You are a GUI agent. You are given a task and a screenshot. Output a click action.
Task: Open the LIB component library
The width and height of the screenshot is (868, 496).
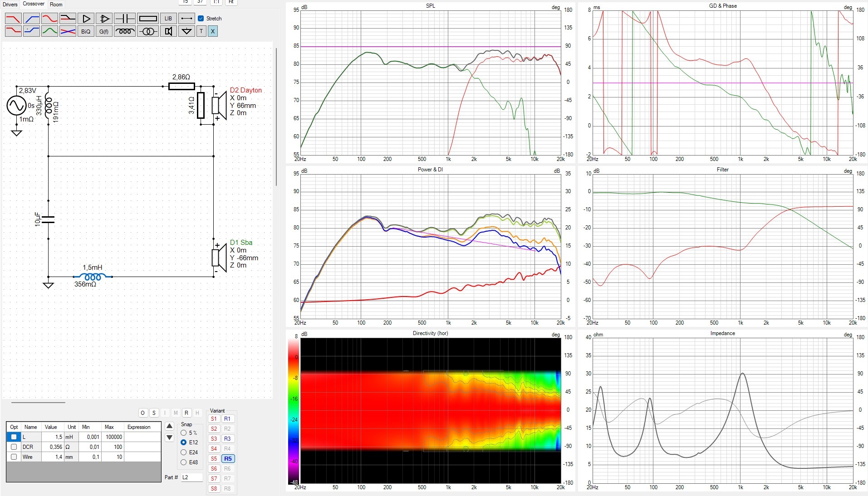[x=168, y=19]
